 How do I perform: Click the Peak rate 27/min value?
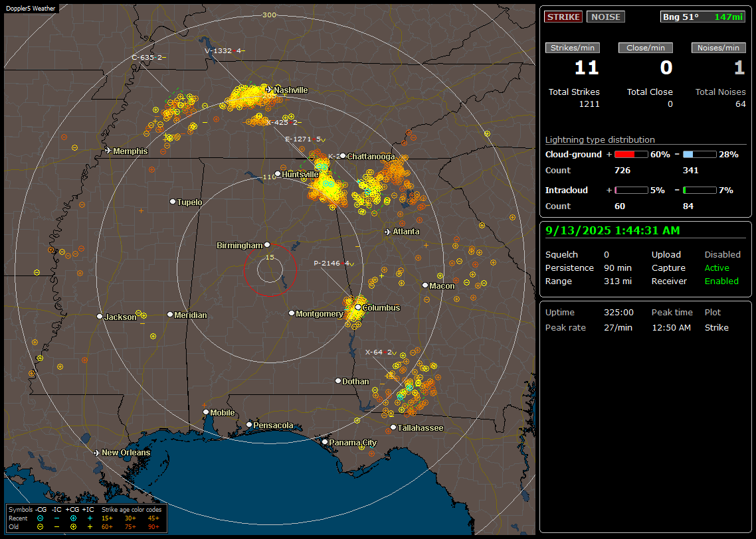(618, 327)
